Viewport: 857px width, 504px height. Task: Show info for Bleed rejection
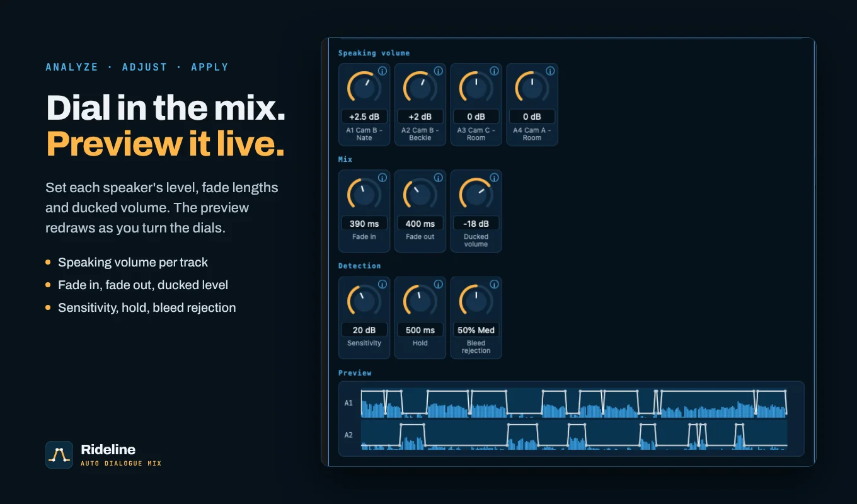coord(494,285)
